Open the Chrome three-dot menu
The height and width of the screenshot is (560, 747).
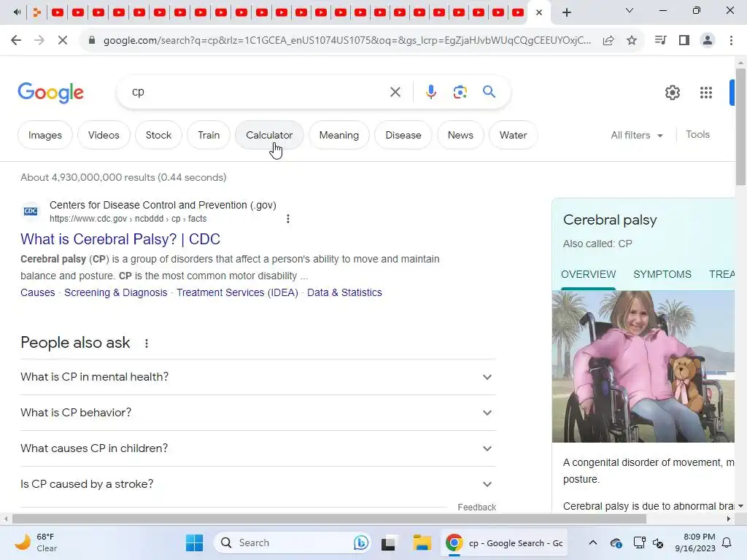[731, 41]
